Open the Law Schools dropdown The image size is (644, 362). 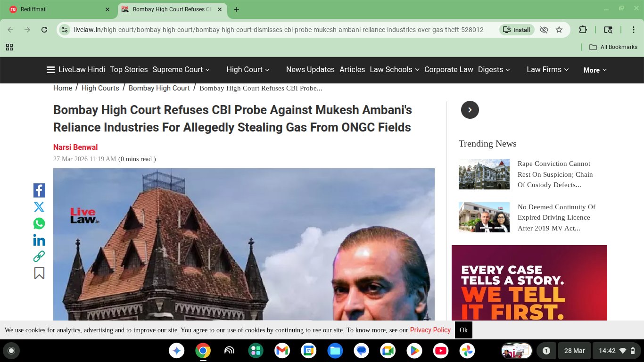coord(395,70)
